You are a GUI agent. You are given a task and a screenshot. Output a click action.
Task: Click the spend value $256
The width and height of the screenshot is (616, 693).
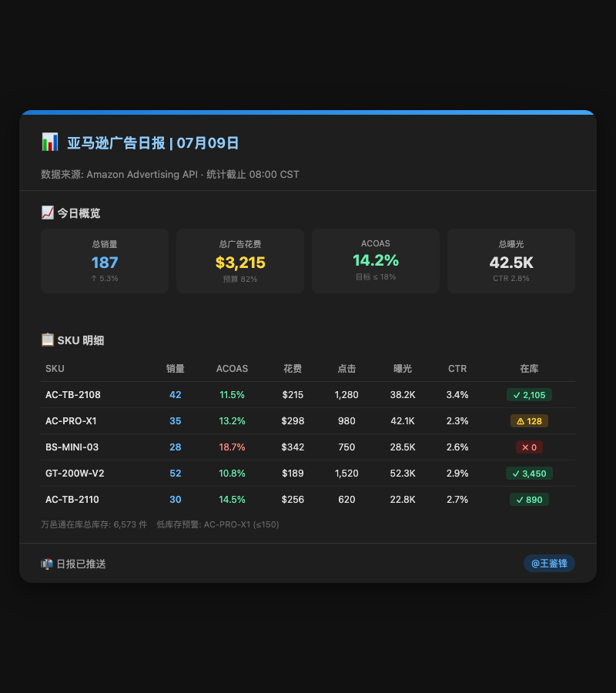coord(293,500)
